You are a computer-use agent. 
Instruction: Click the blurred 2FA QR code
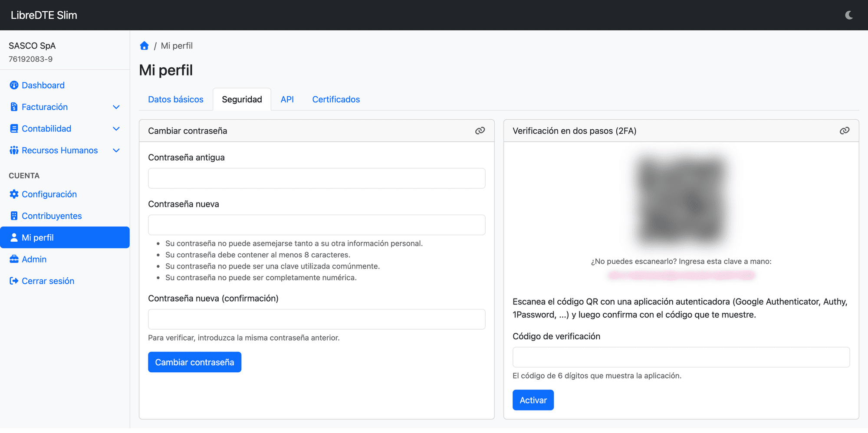click(x=681, y=200)
